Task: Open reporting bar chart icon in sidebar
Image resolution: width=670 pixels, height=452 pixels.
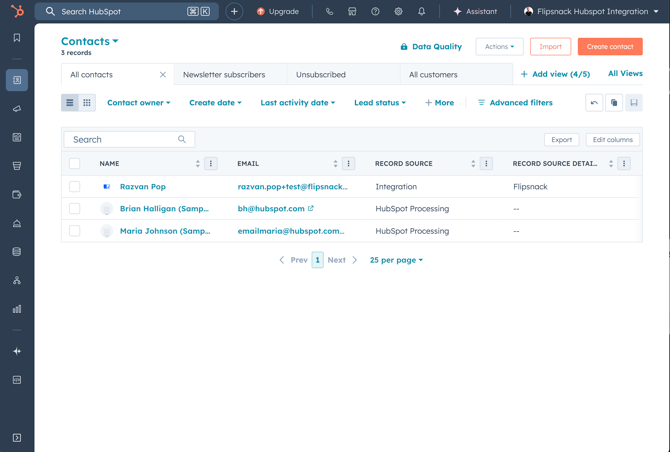Action: (x=17, y=309)
